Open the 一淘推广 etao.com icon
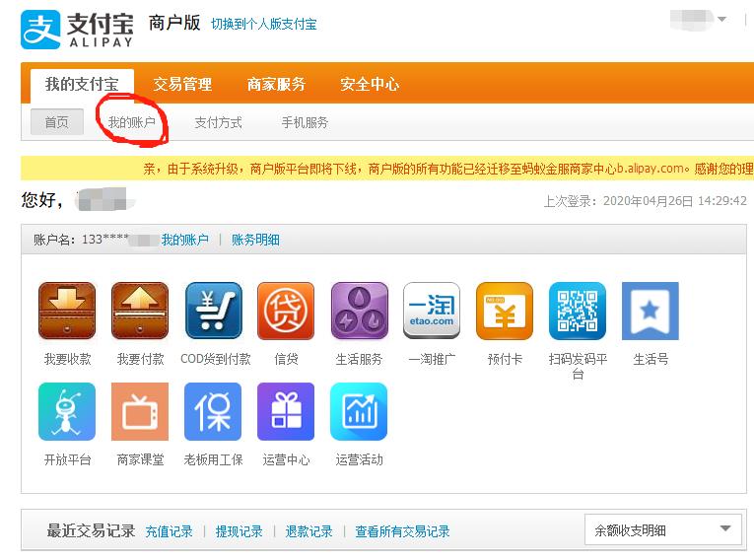The width and height of the screenshot is (754, 560). coord(432,311)
